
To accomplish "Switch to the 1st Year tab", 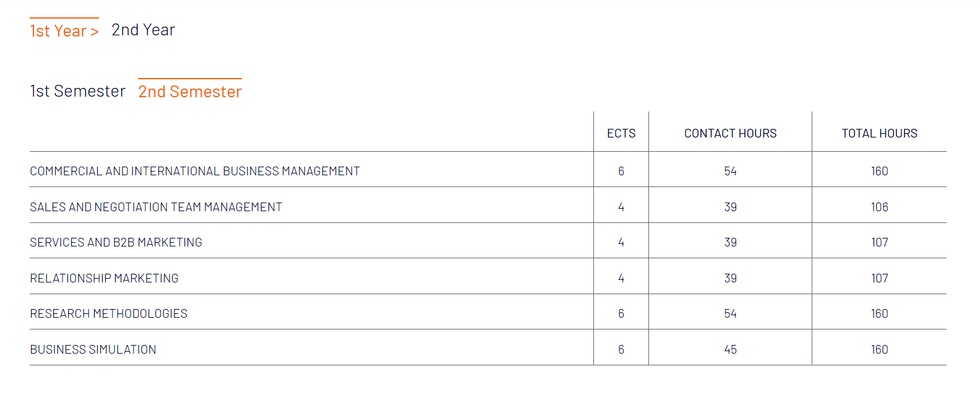I will point(64,30).
